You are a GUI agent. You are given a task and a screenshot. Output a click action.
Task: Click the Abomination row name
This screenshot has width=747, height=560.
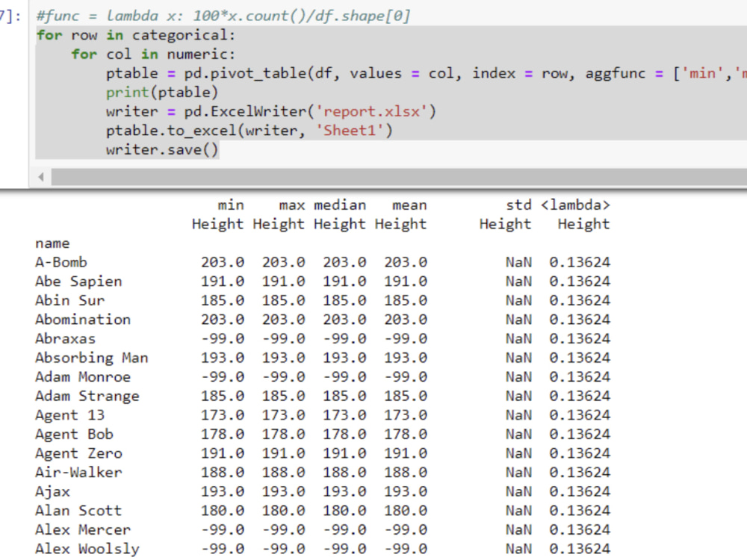point(83,320)
